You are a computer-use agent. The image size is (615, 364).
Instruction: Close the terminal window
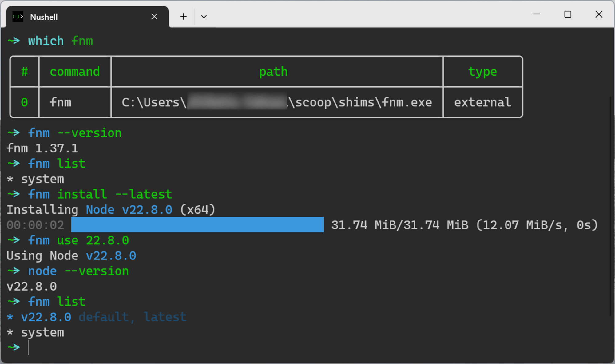[599, 14]
